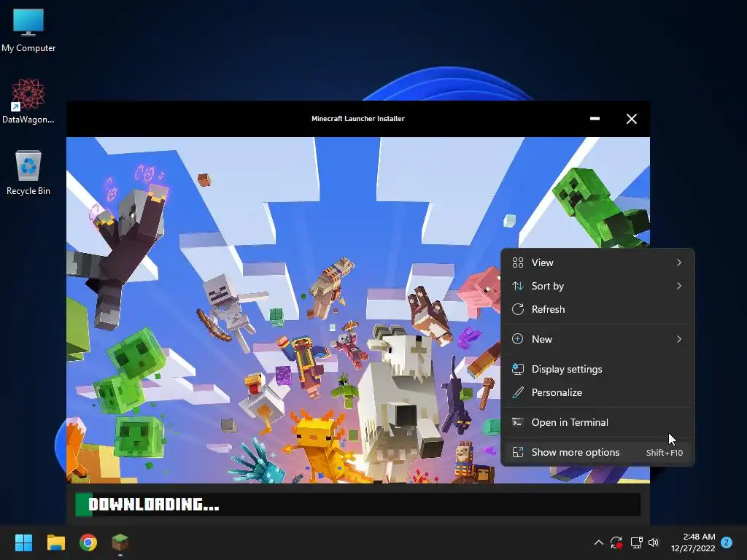Click Show more options

(x=598, y=452)
